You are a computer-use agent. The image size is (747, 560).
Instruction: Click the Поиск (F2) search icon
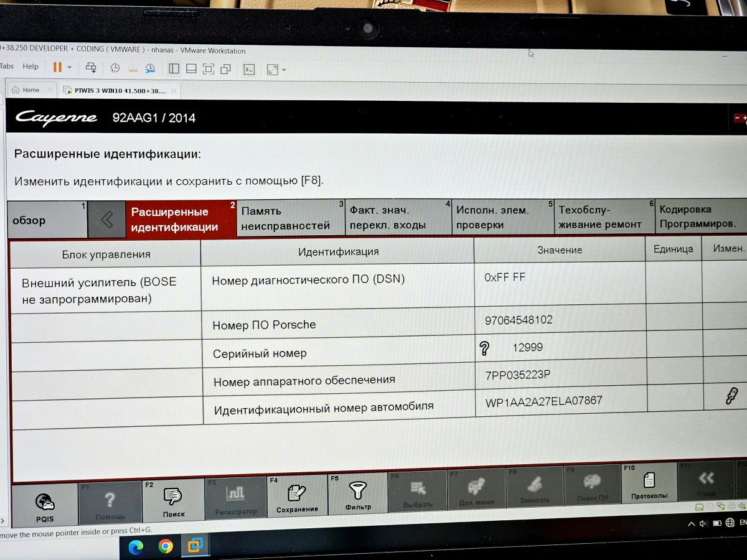[x=172, y=500]
